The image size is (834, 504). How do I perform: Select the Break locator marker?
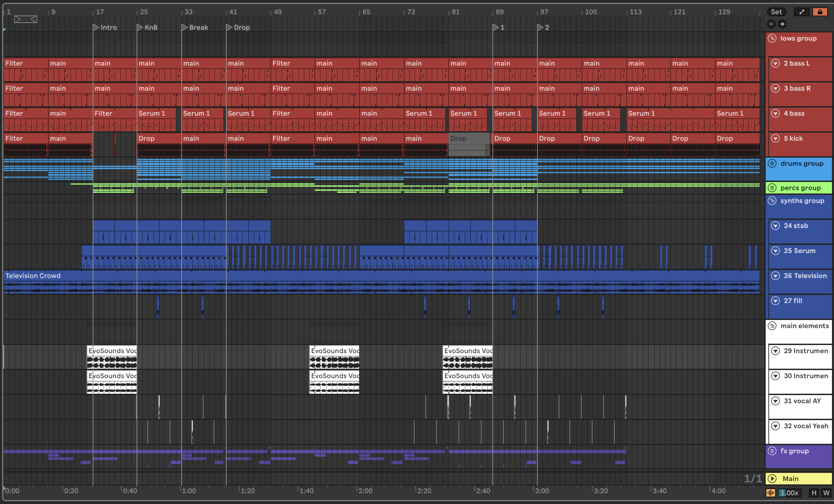[x=185, y=27]
